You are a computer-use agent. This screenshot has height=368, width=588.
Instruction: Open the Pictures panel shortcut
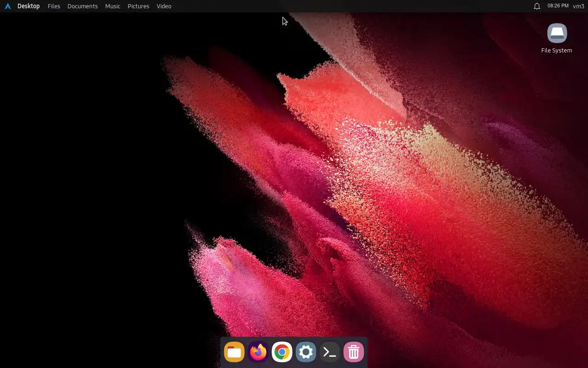click(138, 6)
